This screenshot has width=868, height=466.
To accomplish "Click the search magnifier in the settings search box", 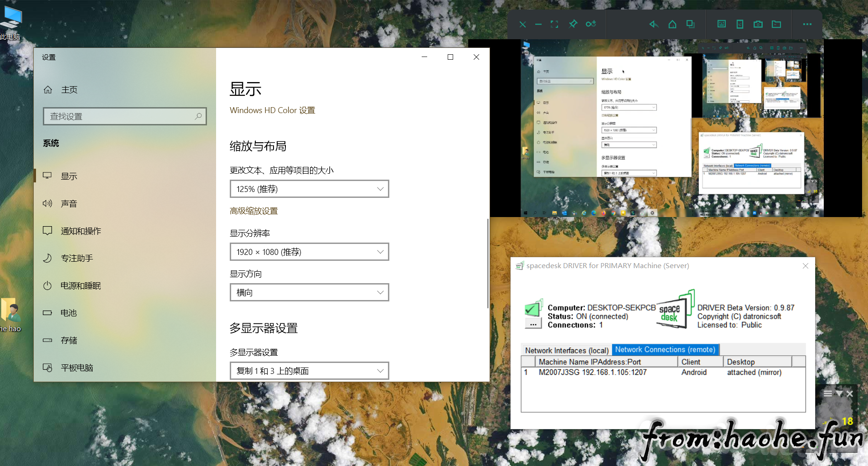I will pos(198,116).
